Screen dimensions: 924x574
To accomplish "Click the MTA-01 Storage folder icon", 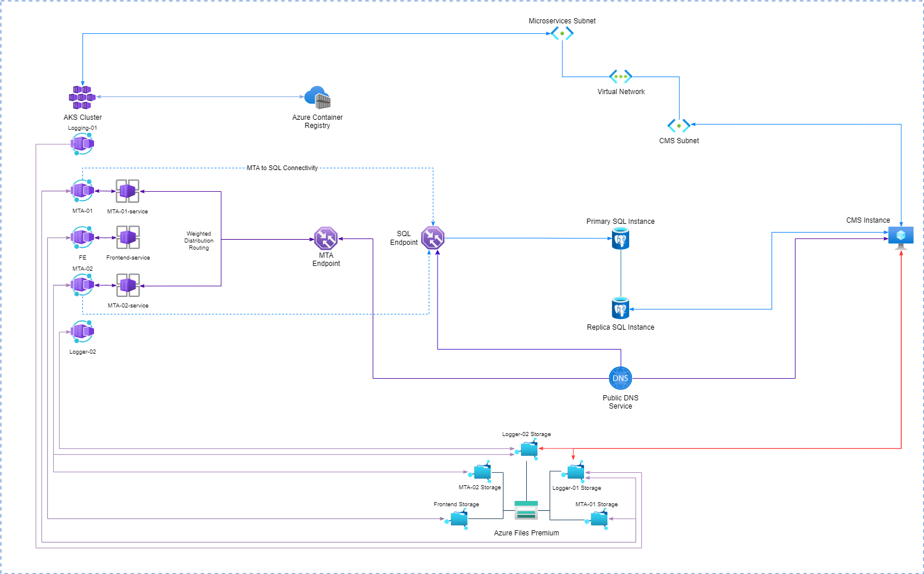I will coord(597,518).
